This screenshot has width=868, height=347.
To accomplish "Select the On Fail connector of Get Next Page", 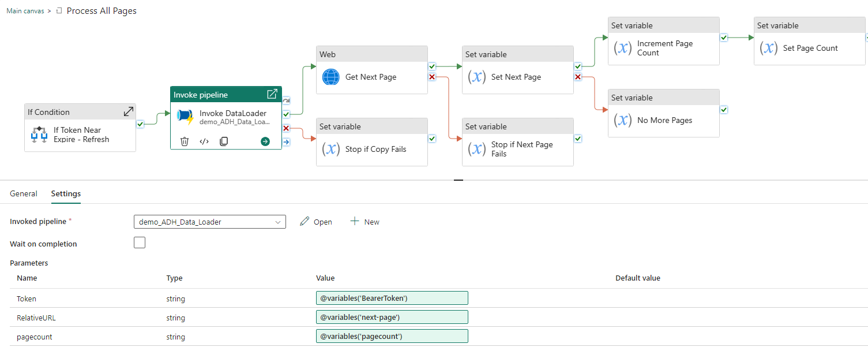I will pos(432,77).
